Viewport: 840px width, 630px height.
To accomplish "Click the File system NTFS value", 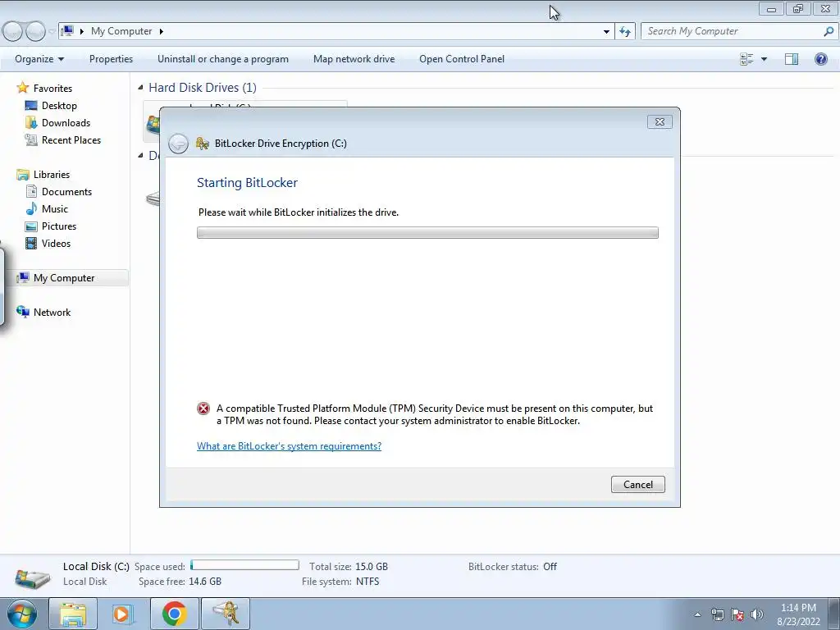I will (367, 582).
